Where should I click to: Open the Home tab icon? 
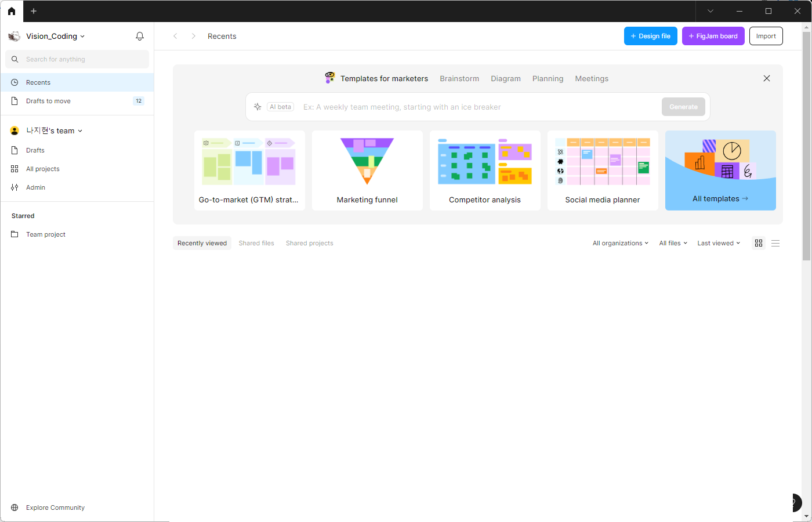pyautogui.click(x=12, y=11)
